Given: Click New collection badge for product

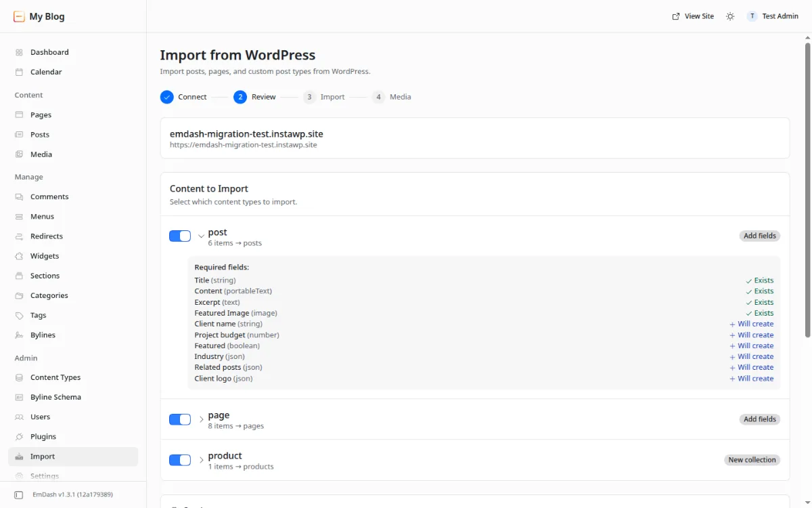Looking at the screenshot, I should (752, 460).
